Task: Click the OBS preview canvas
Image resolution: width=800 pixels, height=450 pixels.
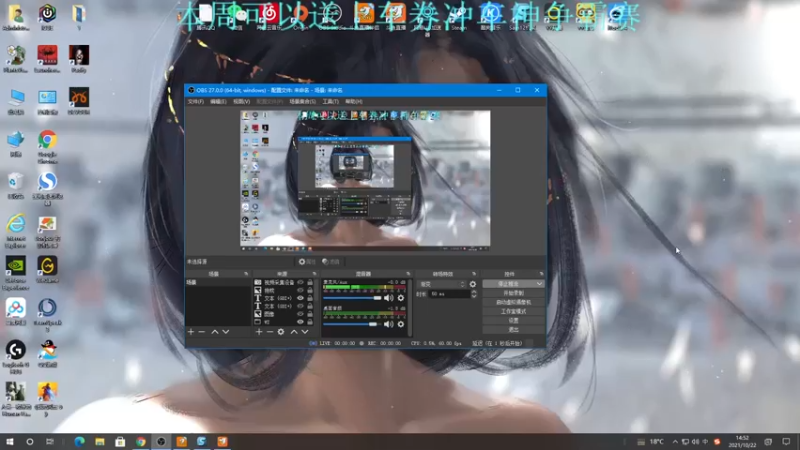Action: [365, 181]
